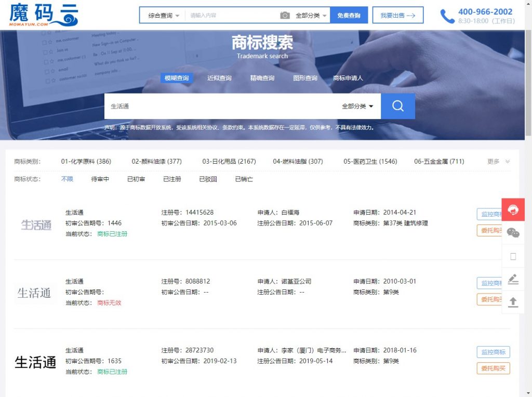Select the 已驳回 status filter
This screenshot has height=397, width=532.
(x=208, y=179)
